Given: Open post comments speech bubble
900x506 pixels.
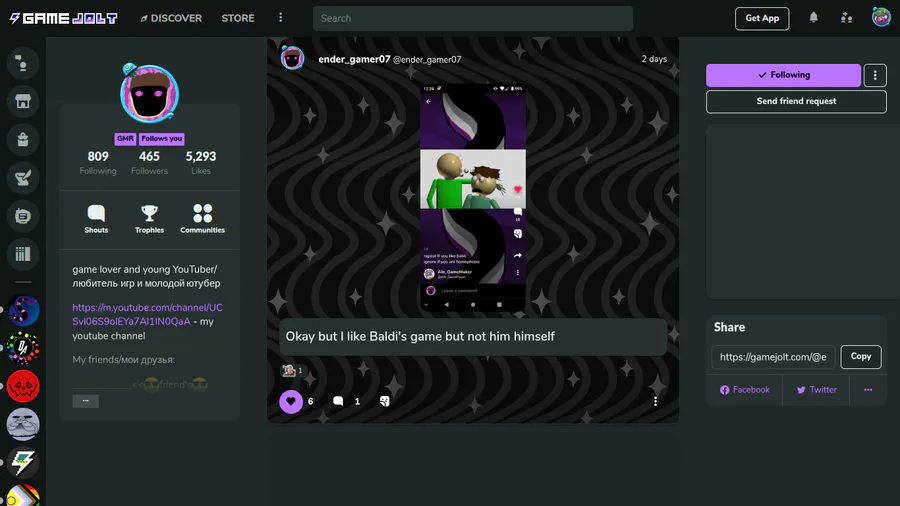Looking at the screenshot, I should 338,402.
